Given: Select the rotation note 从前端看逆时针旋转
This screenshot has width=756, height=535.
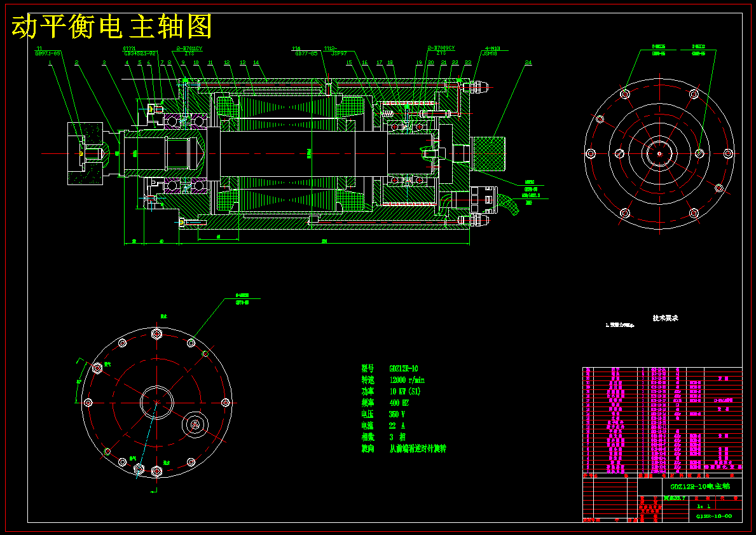Looking at the screenshot, I should (x=418, y=448).
